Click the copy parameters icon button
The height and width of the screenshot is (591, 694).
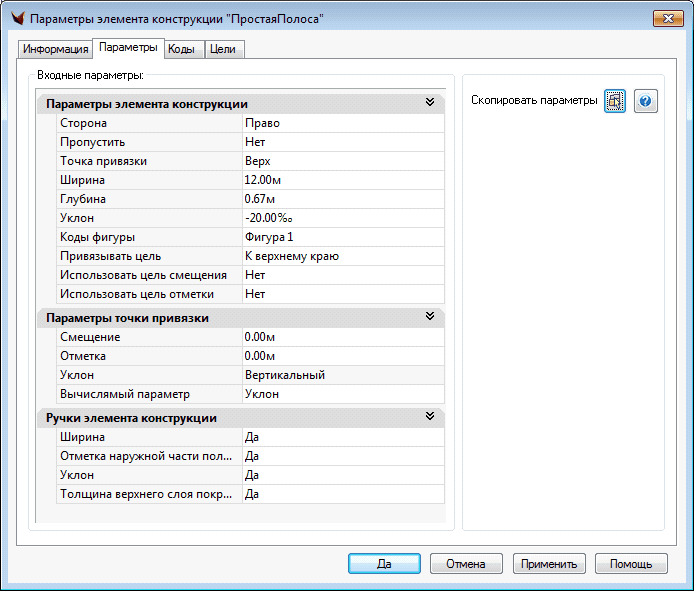point(615,102)
